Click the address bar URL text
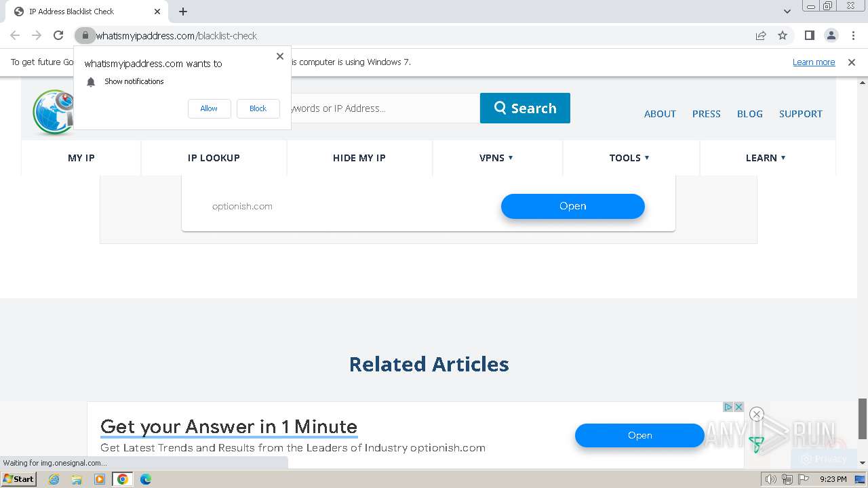The height and width of the screenshot is (488, 868). click(x=176, y=35)
